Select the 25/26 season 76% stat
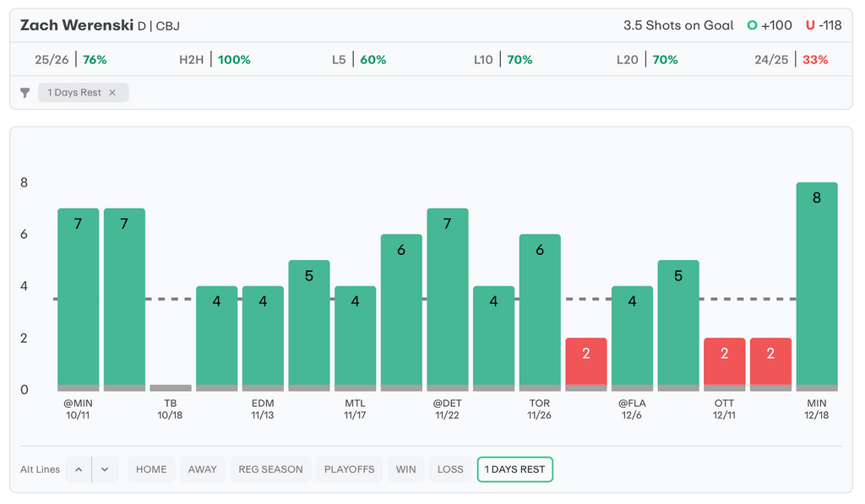865x504 pixels. [x=71, y=60]
